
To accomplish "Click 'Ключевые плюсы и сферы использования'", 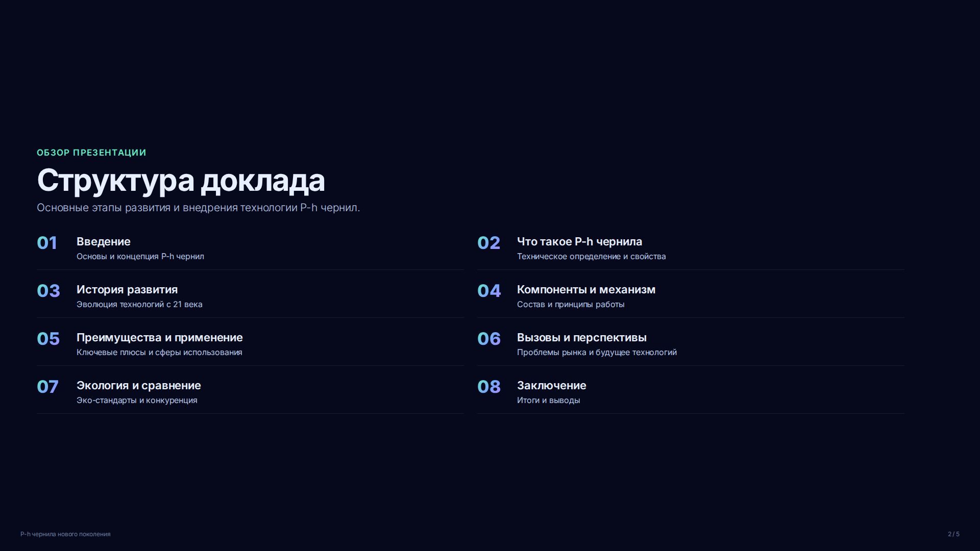I will point(159,352).
